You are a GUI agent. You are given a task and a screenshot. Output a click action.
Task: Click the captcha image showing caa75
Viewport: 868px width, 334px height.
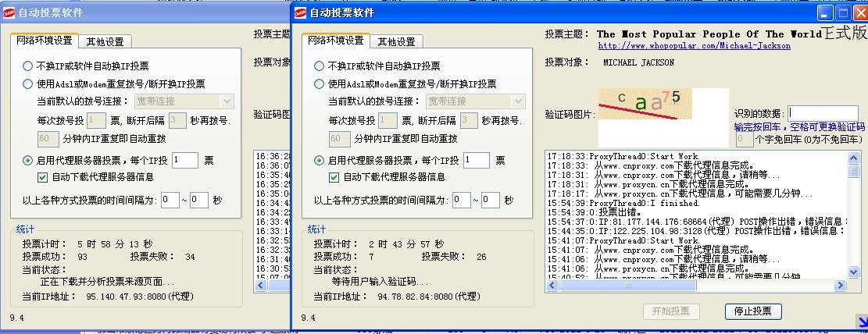645,104
